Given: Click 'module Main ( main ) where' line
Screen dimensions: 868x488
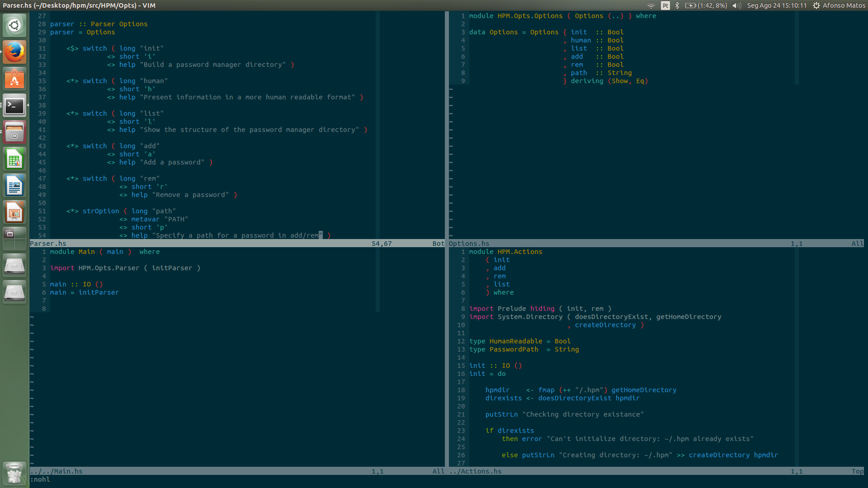Looking at the screenshot, I should pyautogui.click(x=105, y=252).
